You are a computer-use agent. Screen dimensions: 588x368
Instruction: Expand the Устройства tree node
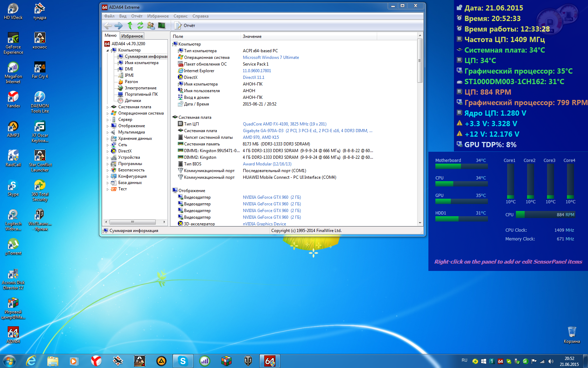108,158
